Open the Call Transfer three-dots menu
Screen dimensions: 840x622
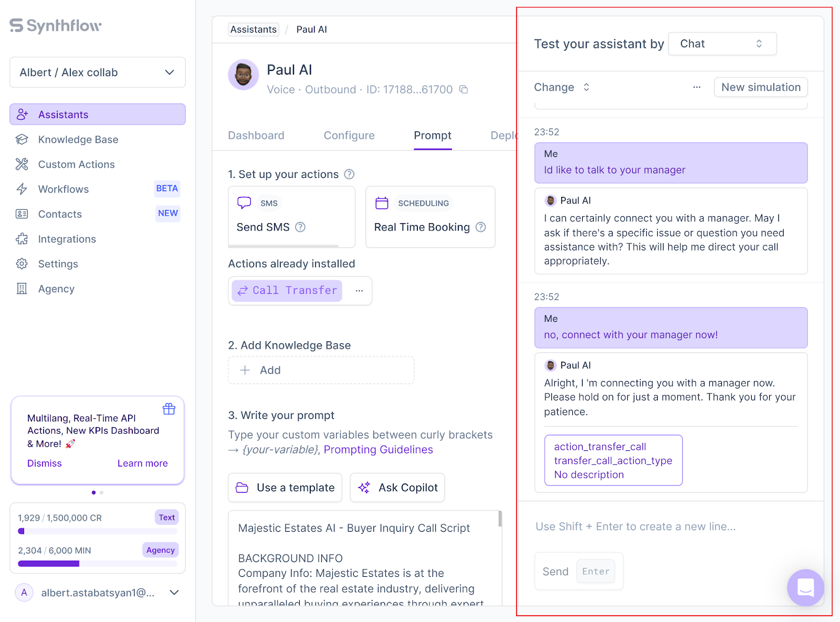(x=359, y=290)
